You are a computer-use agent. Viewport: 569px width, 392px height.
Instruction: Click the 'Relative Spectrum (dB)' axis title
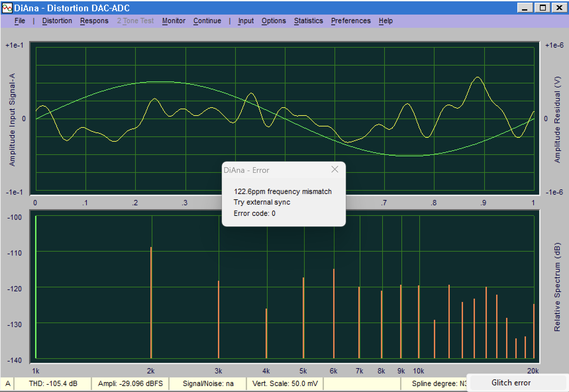click(557, 287)
